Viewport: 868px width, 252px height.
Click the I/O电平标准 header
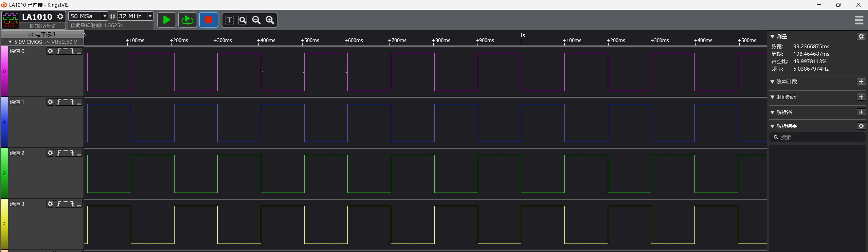(x=42, y=34)
